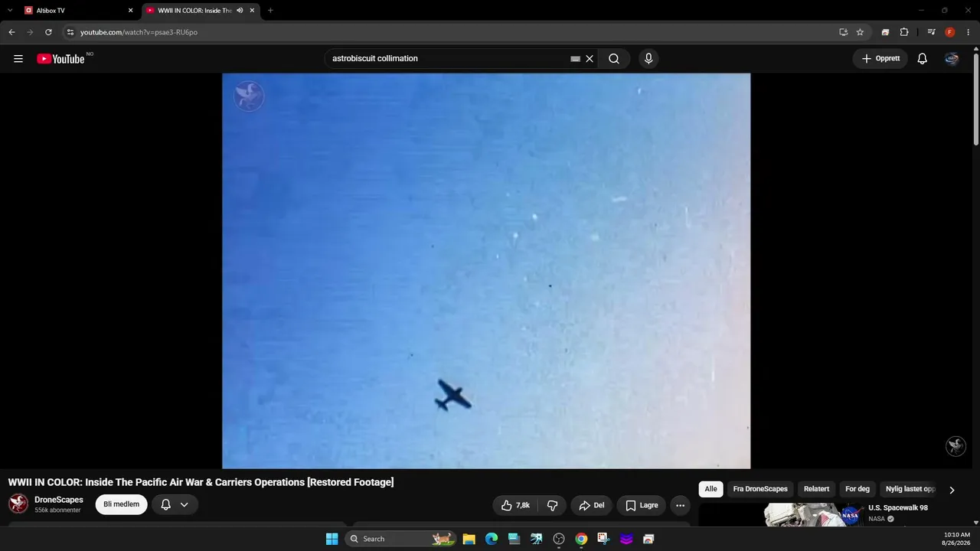980x551 pixels.
Task: Launch Microsoft Edge from the taskbar
Action: coord(492,539)
